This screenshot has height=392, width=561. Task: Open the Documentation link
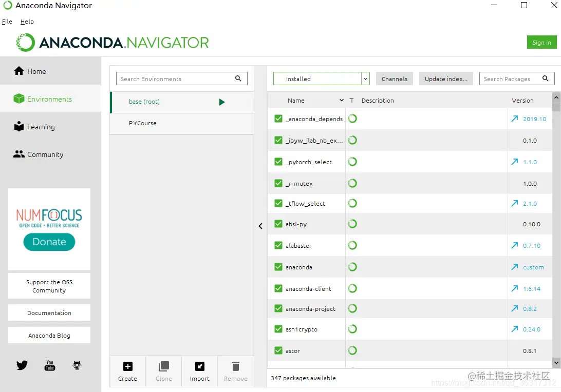click(x=49, y=312)
